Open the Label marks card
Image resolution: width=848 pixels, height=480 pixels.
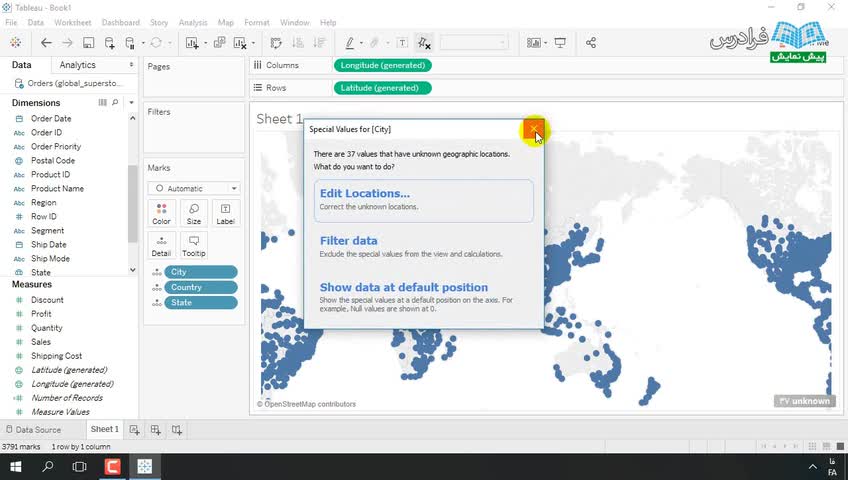tap(226, 214)
